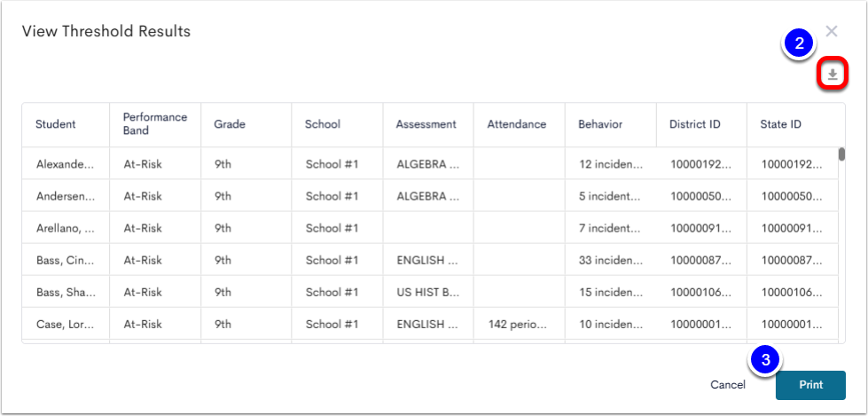Click the table's vertical scrollbar thumb
The height and width of the screenshot is (416, 868).
[841, 154]
